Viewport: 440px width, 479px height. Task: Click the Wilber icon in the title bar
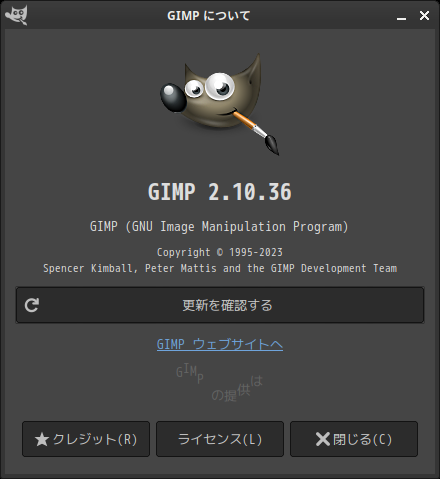click(16, 15)
